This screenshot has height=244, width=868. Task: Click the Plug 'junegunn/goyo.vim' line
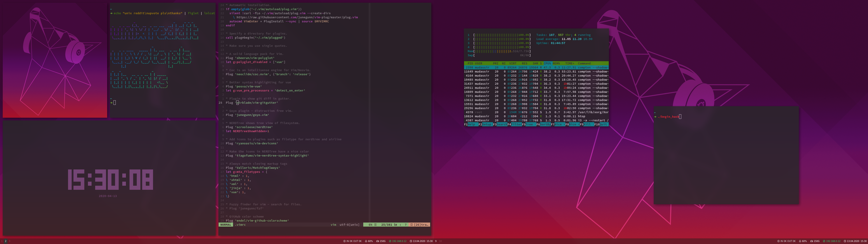pos(247,115)
